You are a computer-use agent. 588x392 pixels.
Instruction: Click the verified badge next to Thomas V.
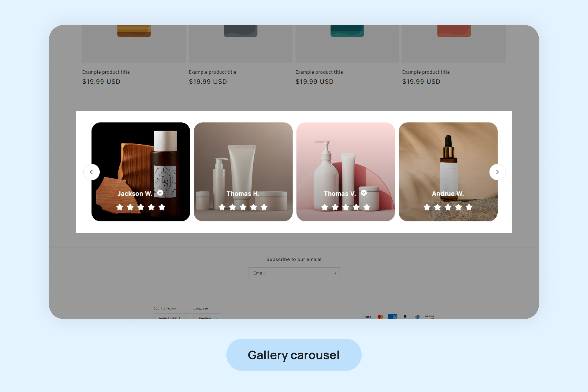(364, 193)
